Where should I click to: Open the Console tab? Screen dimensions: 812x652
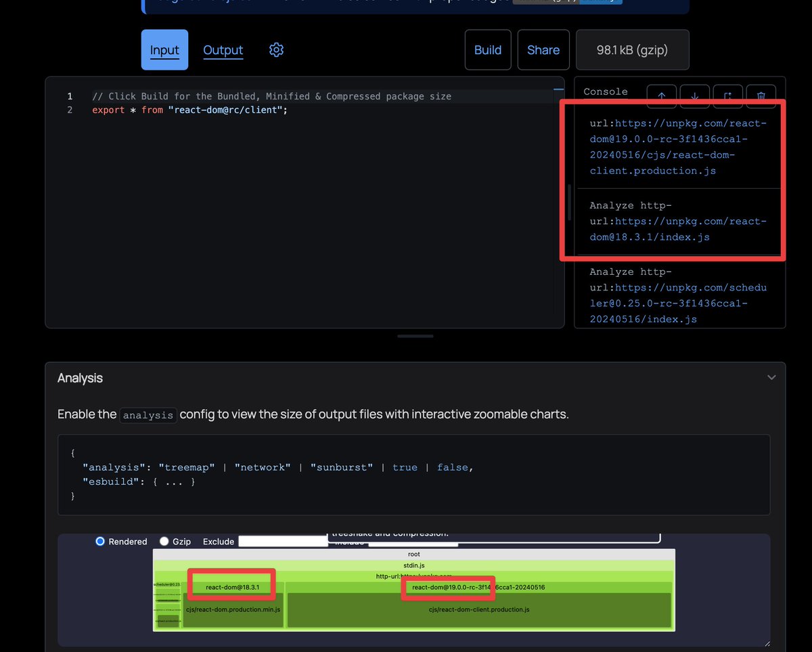tap(606, 92)
